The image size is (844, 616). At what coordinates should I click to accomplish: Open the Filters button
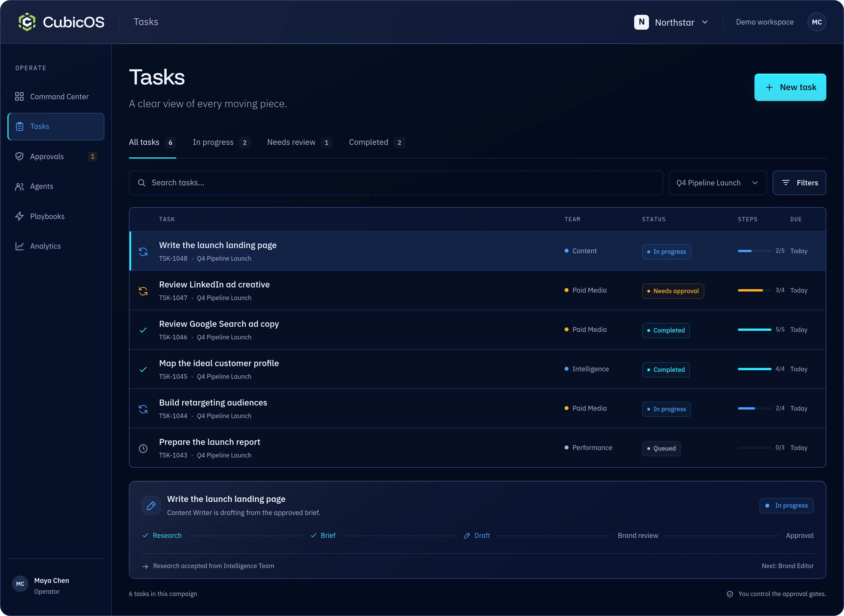point(799,183)
